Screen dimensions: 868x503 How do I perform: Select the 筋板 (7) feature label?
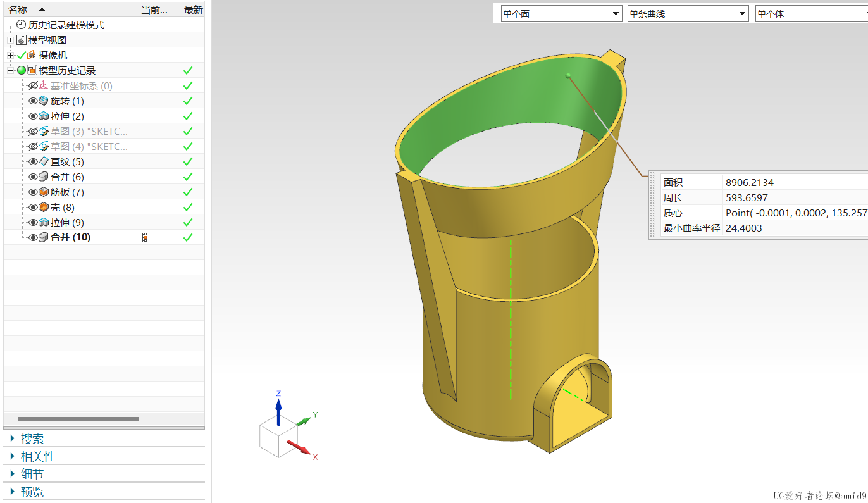(x=67, y=192)
